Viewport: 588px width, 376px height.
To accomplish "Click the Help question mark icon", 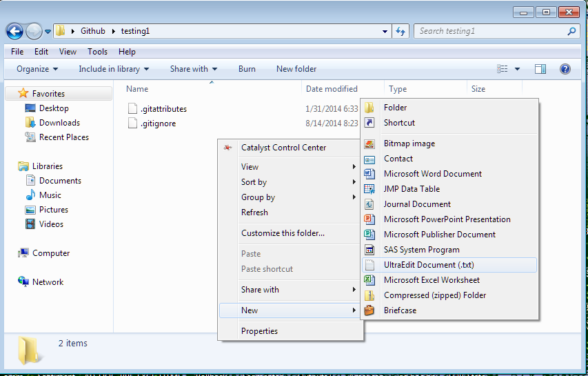I will click(565, 69).
